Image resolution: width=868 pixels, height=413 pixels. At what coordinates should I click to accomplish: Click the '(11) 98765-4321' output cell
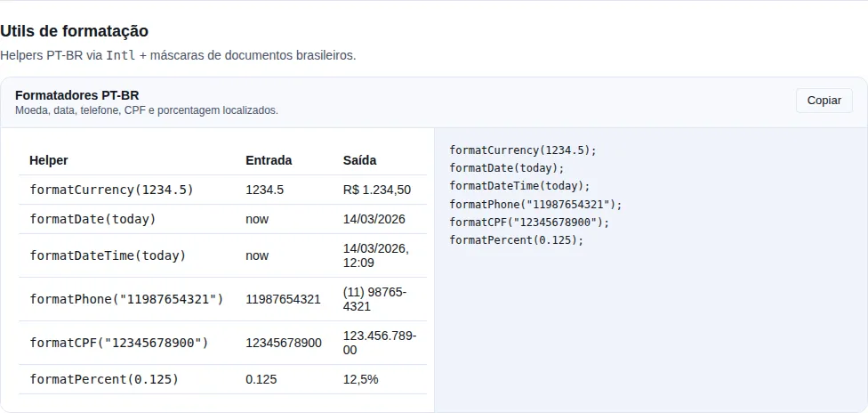pos(374,299)
